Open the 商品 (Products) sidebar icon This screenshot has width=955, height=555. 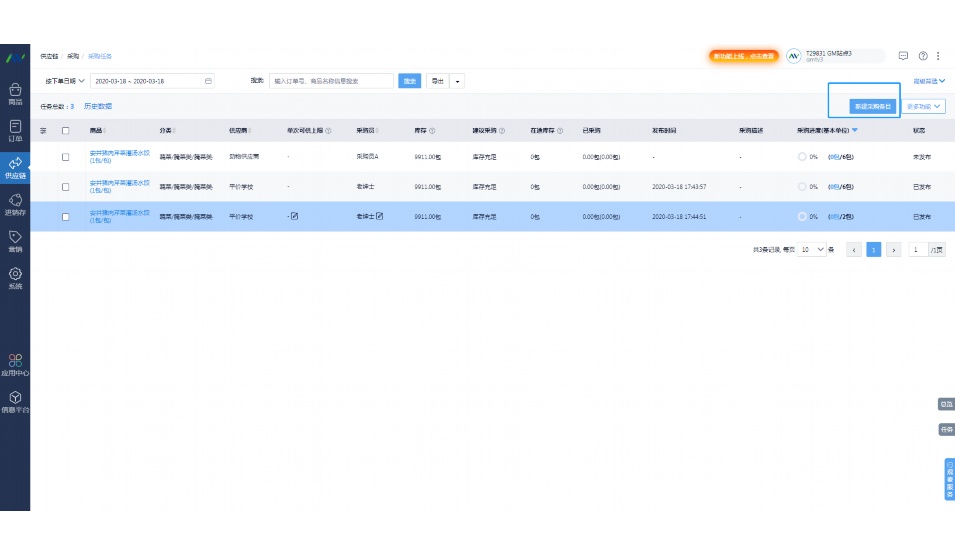(15, 93)
